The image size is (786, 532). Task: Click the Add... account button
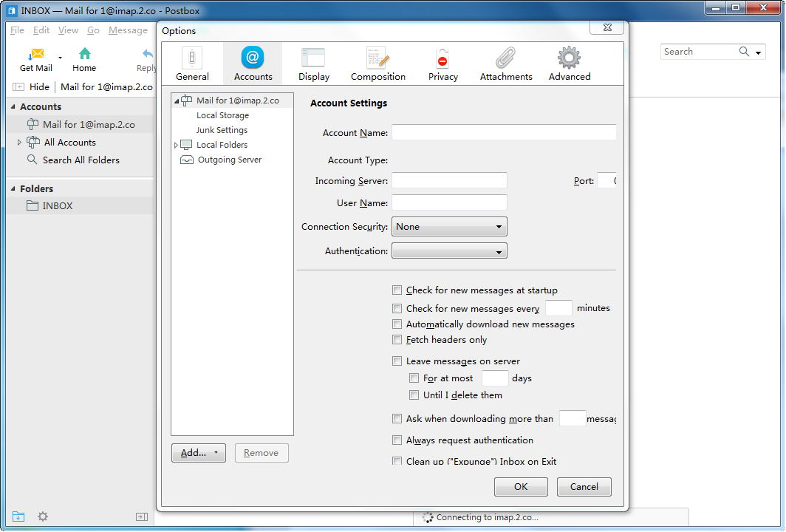click(x=199, y=453)
